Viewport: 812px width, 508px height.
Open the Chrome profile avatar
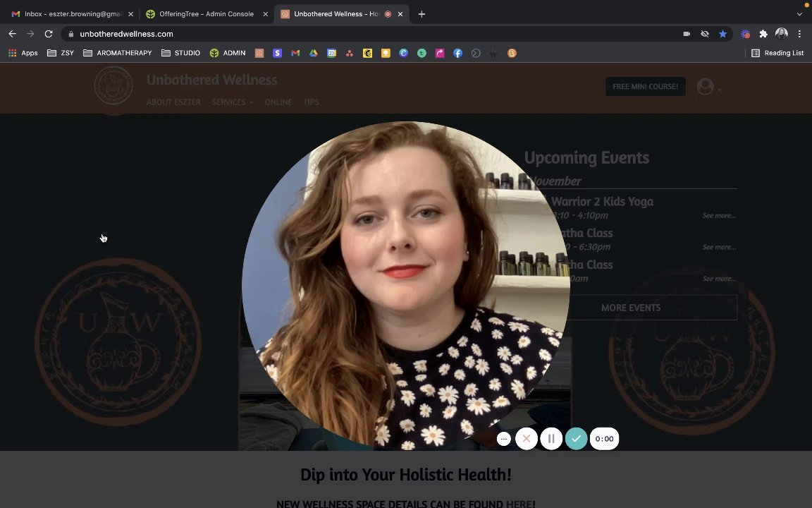click(782, 34)
